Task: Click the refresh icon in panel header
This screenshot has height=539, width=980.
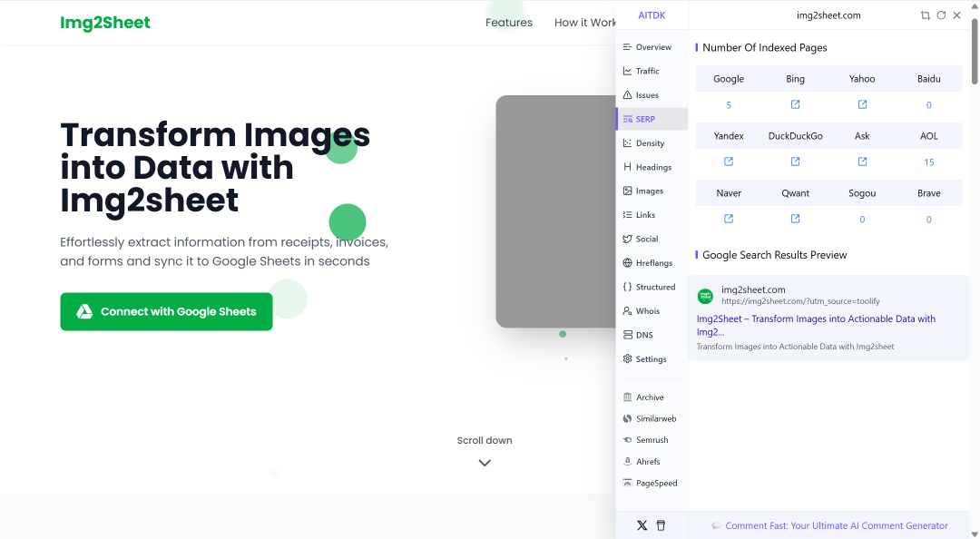Action: pos(941,15)
